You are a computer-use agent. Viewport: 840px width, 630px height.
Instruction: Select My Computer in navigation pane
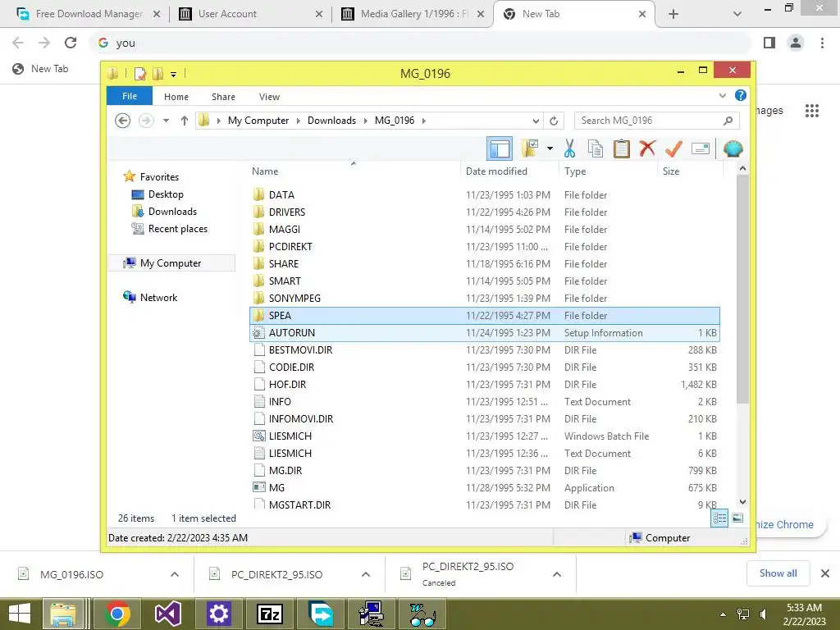171,263
